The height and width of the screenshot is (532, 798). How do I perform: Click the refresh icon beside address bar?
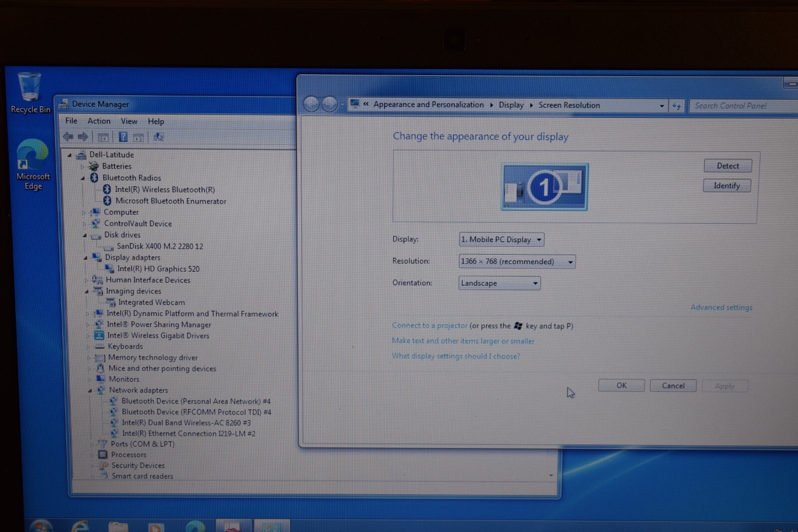tap(676, 106)
